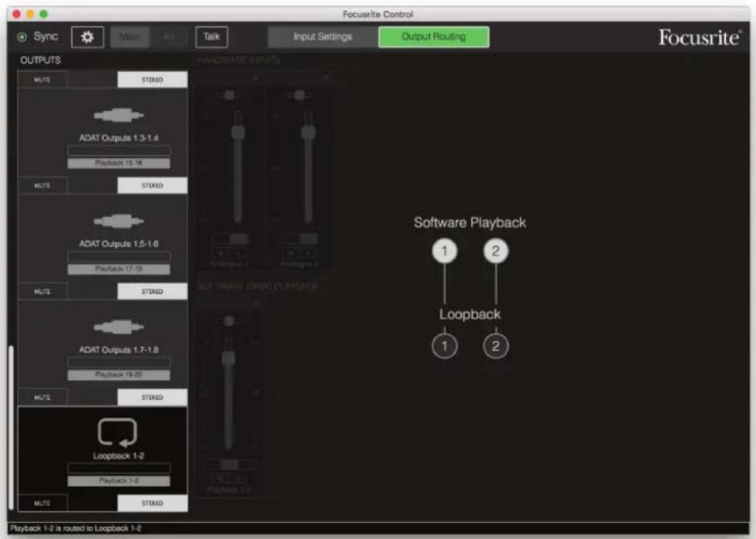This screenshot has height=539, width=756.
Task: Switch to the Output Routing tab
Action: pos(434,37)
